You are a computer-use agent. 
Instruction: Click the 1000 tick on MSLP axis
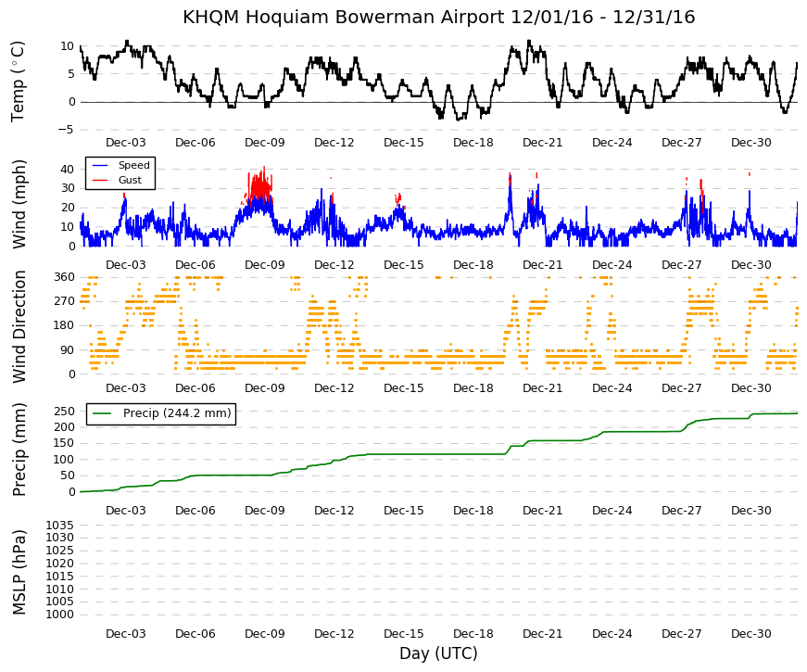pos(60,615)
